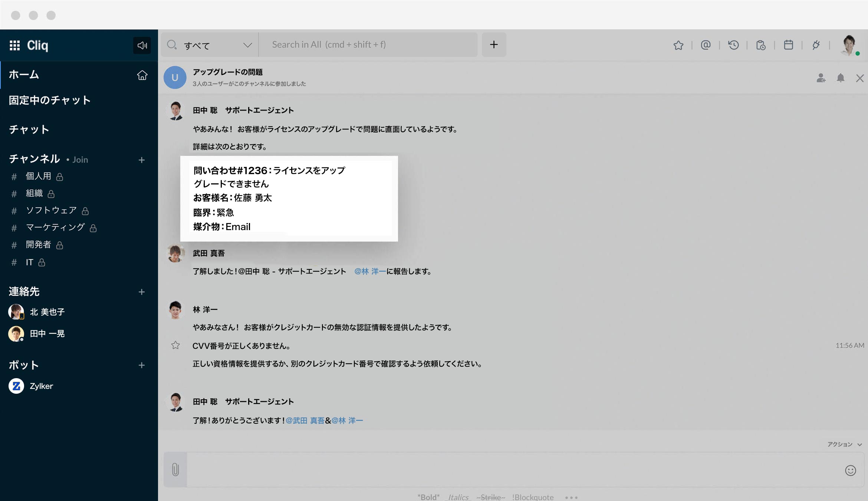
Task: Open the @ mentions icon
Action: (706, 45)
